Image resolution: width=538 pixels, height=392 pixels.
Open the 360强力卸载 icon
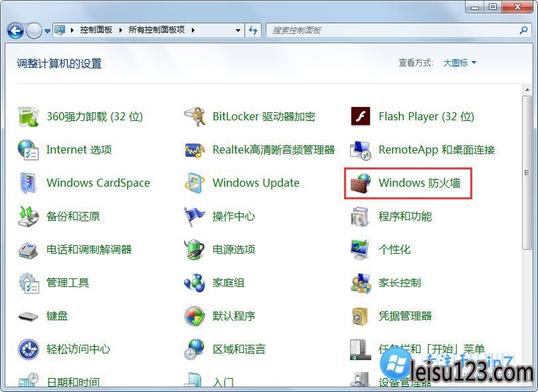(29, 116)
